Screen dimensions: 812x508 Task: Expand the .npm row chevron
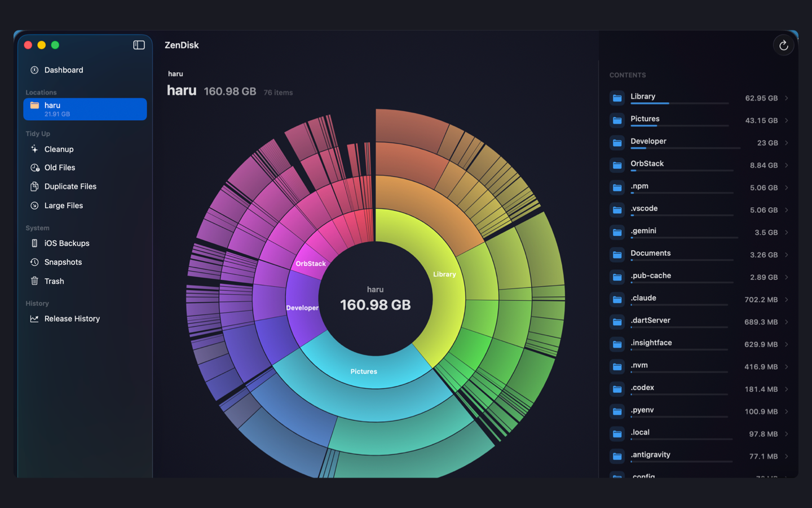click(787, 187)
